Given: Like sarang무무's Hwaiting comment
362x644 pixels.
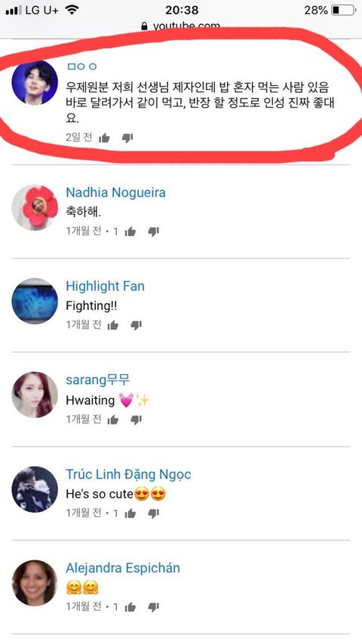Looking at the screenshot, I should pos(113,419).
